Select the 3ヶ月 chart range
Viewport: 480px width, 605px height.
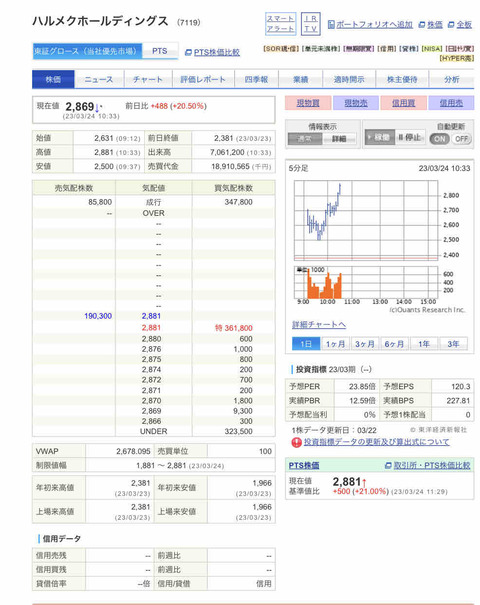tap(365, 344)
